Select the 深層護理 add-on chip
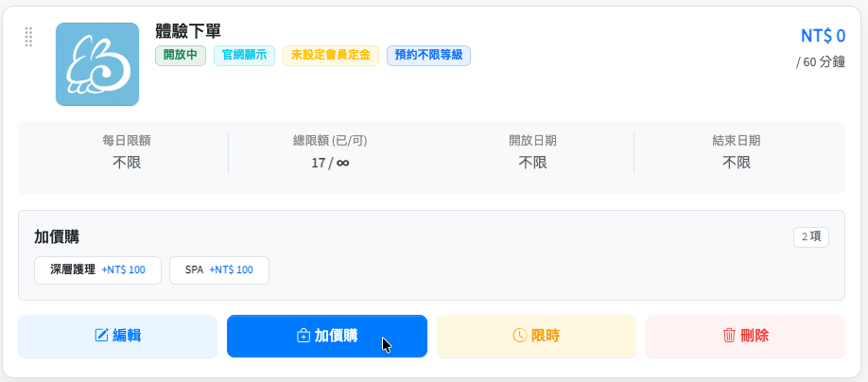This screenshot has height=382, width=868. (x=98, y=270)
